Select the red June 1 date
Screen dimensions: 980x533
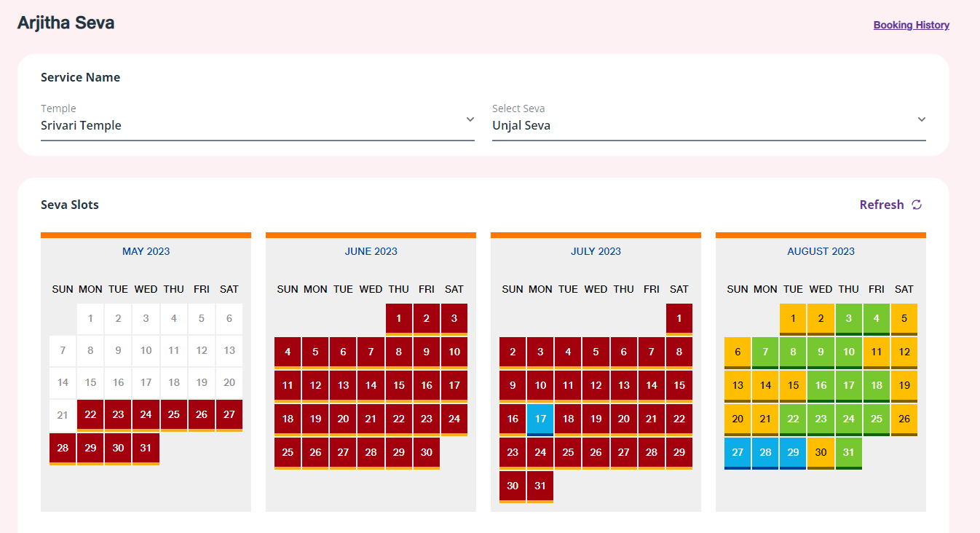[x=399, y=320]
